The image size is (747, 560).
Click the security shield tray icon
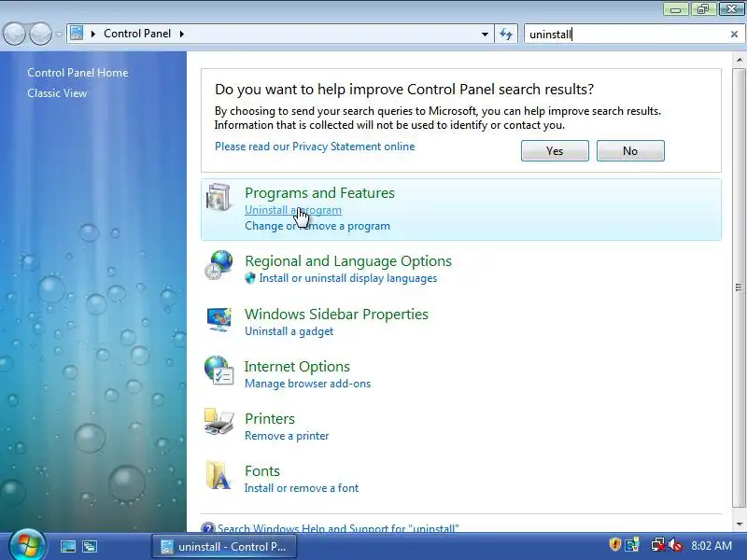615,544
